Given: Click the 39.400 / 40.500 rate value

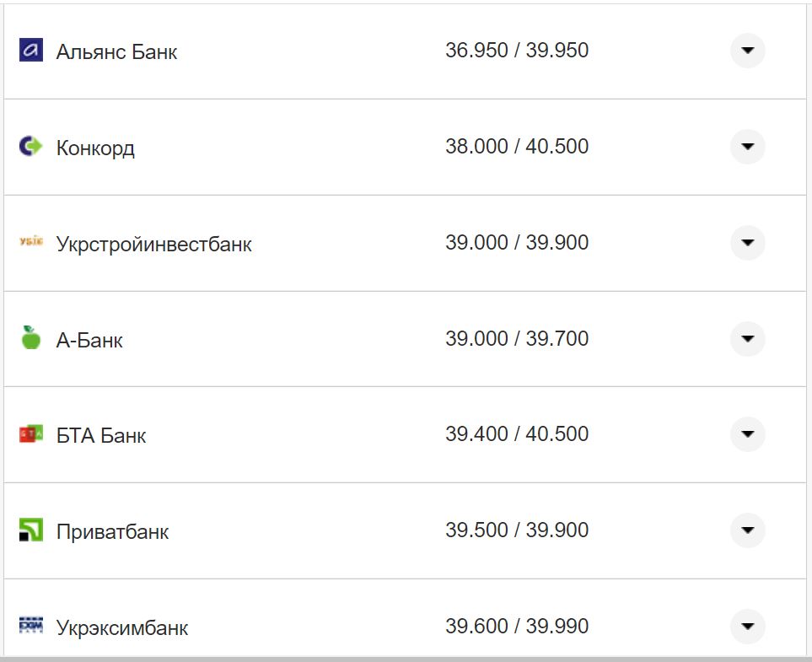Looking at the screenshot, I should (517, 434).
